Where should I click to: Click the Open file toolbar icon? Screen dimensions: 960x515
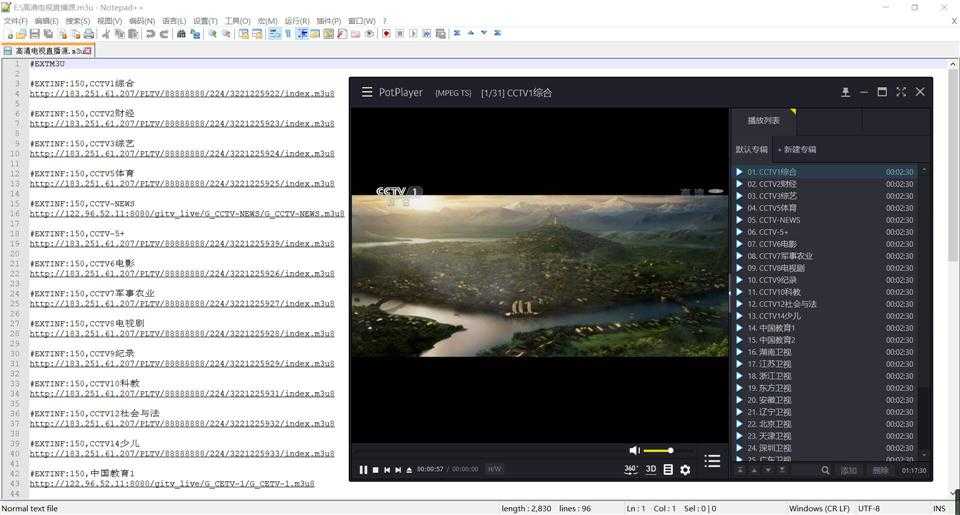click(x=21, y=34)
